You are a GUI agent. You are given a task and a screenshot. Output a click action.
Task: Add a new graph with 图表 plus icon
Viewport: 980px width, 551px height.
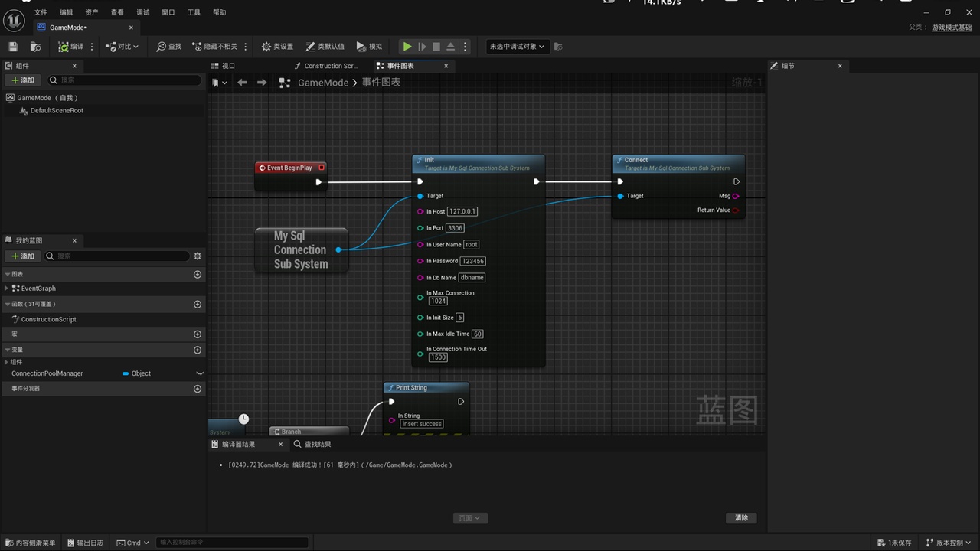[198, 274]
